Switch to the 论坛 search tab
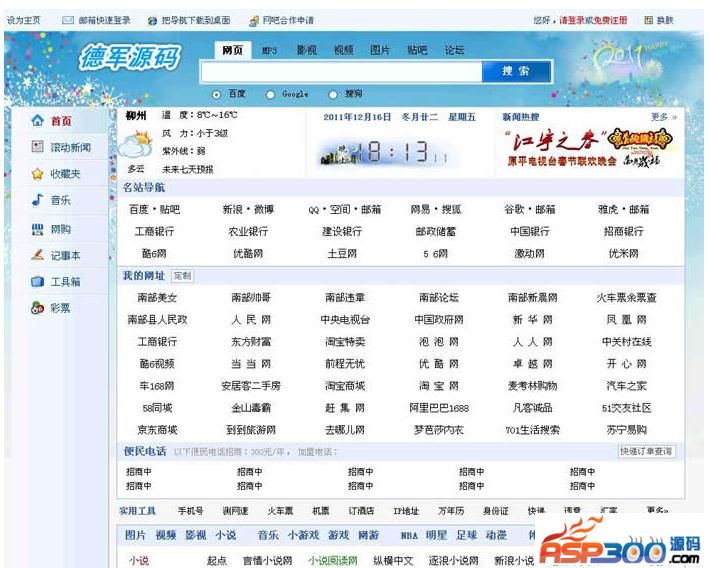Image resolution: width=710 pixels, height=568 pixels. pyautogui.click(x=454, y=50)
